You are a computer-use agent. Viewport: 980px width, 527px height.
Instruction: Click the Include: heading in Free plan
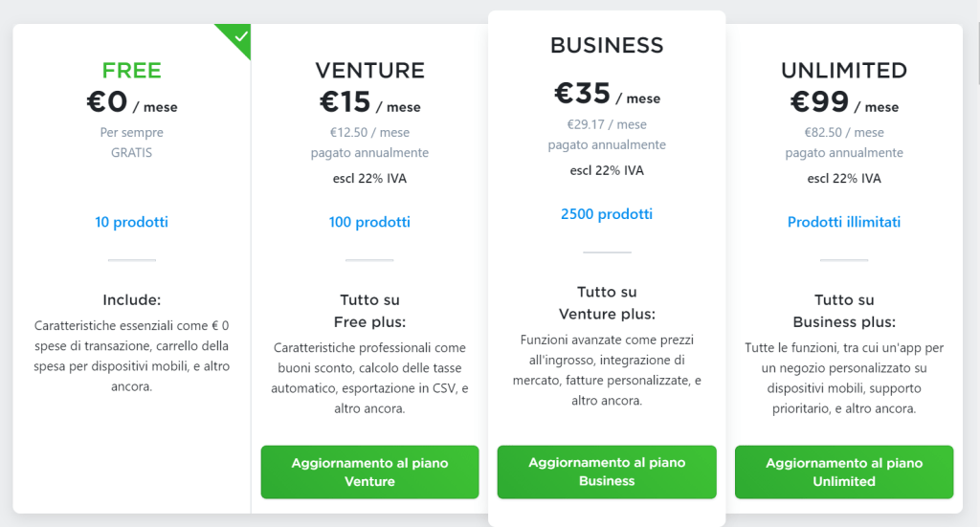(132, 299)
